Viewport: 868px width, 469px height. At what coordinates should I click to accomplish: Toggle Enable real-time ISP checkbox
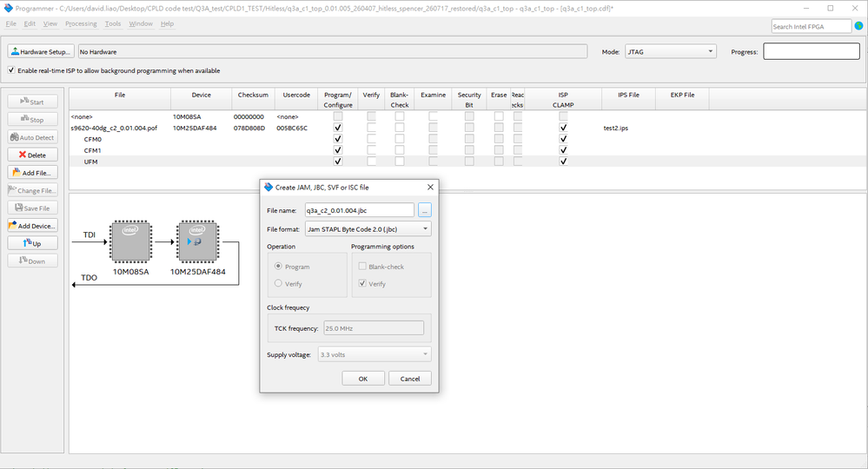click(11, 70)
